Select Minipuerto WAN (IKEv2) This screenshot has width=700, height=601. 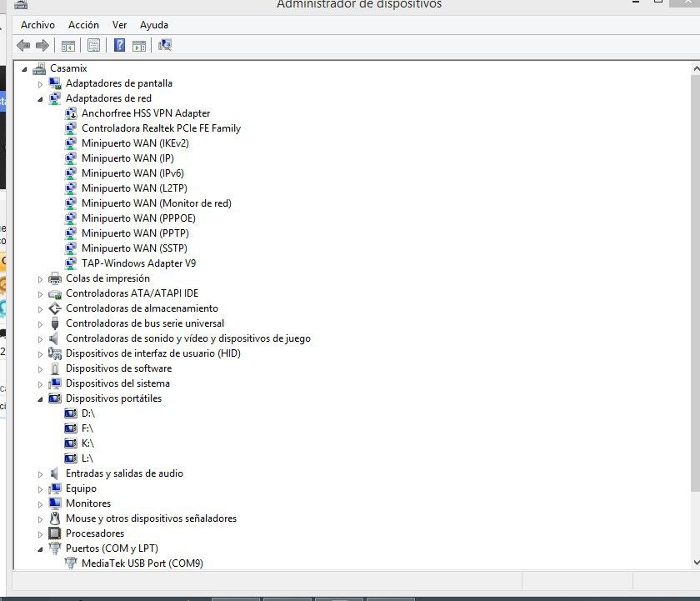[x=135, y=143]
